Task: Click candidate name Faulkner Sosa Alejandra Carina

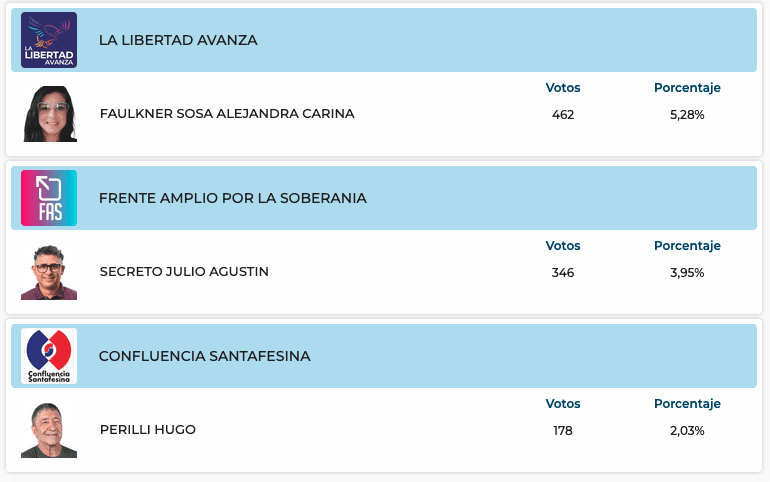Action: [x=227, y=114]
